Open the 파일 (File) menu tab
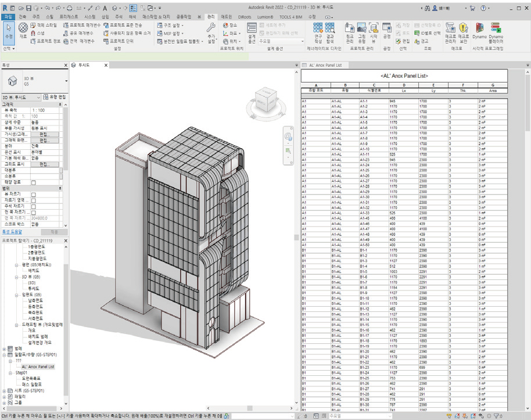The width and height of the screenshot is (531, 420). tap(8, 17)
